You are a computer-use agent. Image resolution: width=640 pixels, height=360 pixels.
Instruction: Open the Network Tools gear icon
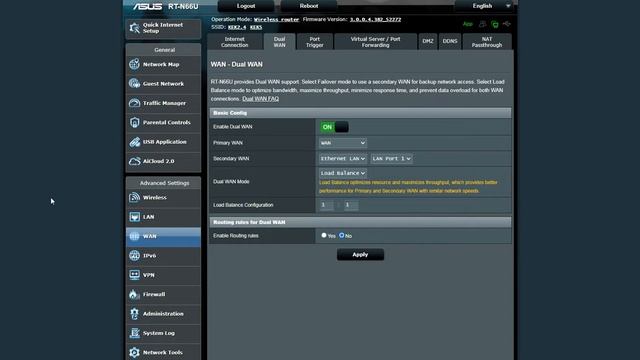click(x=134, y=352)
